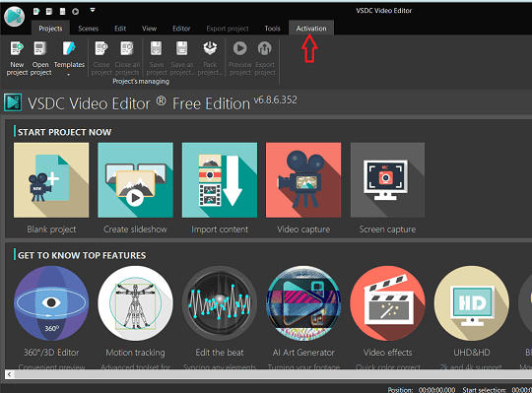This screenshot has height=393, width=532.
Task: Click the Close all projects icon
Action: point(127,48)
